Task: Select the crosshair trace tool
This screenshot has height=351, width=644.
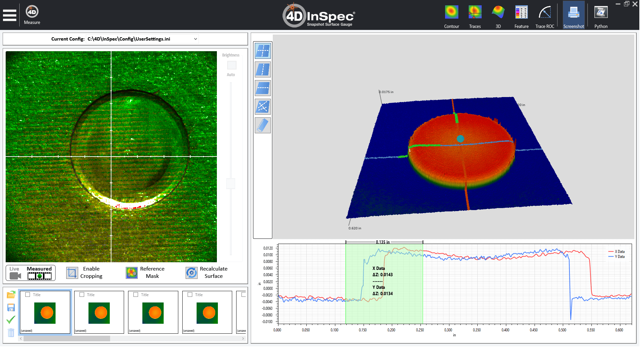Action: (x=263, y=51)
